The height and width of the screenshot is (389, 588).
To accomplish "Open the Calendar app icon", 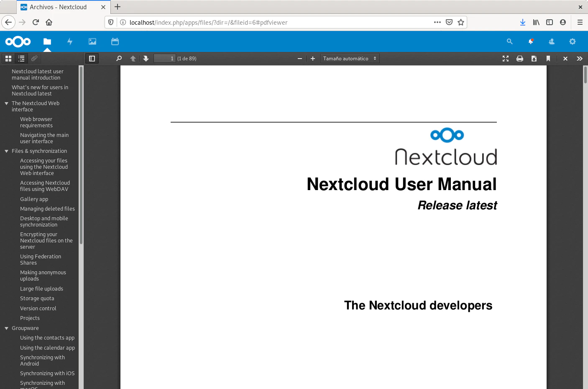I will [x=115, y=41].
